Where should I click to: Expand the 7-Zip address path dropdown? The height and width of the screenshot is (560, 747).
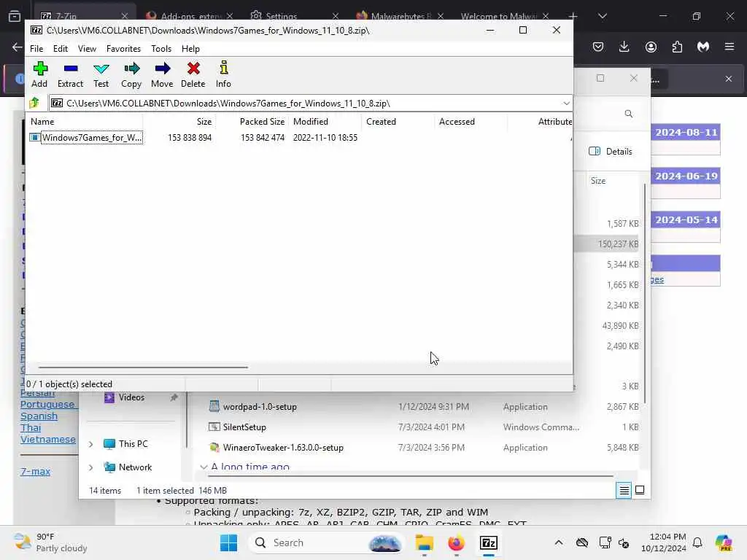pos(566,104)
